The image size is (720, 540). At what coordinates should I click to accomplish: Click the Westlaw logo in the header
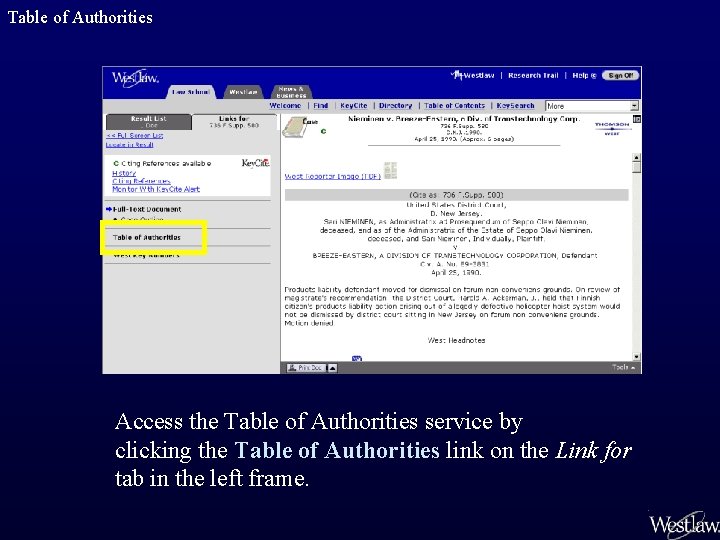click(x=135, y=78)
